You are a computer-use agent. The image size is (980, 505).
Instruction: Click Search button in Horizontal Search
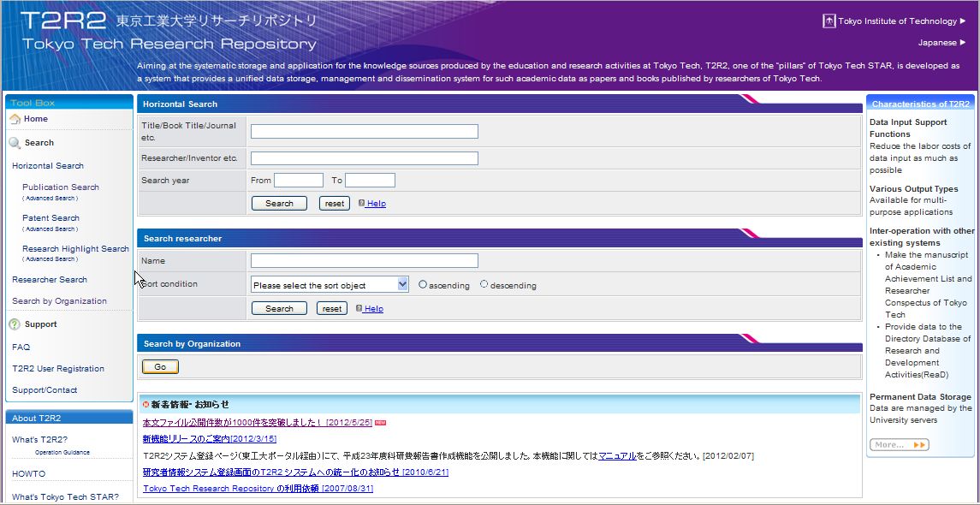pos(279,203)
